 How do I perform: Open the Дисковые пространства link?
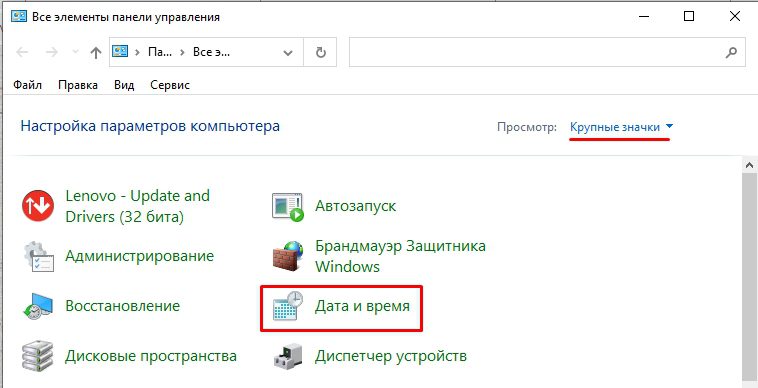pos(151,357)
